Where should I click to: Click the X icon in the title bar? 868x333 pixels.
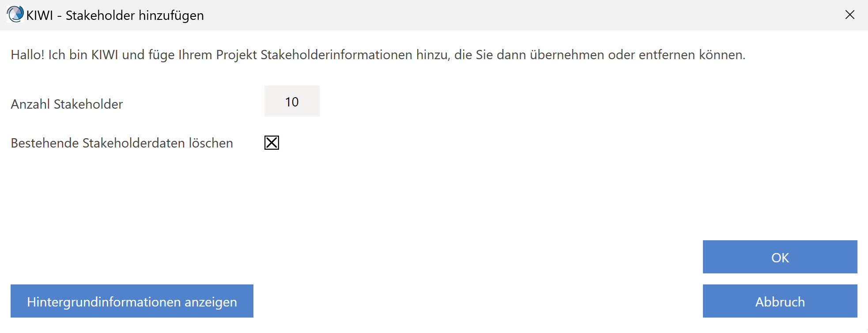pyautogui.click(x=849, y=15)
